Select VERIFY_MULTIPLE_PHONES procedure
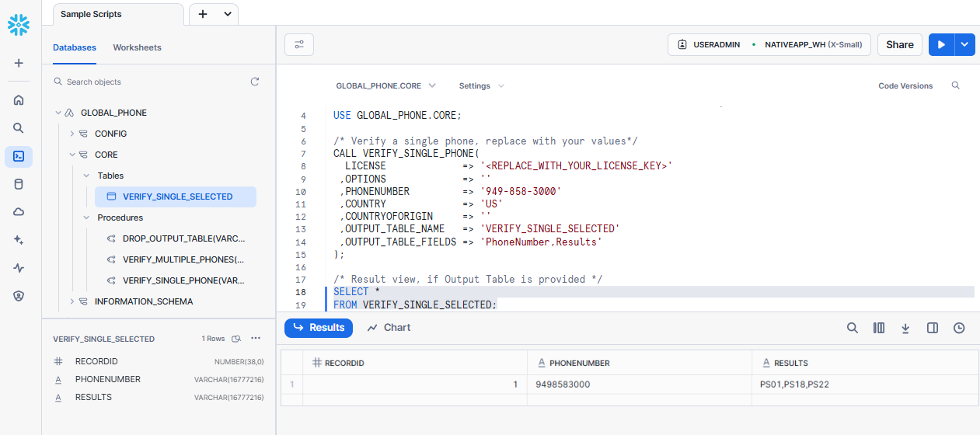Image resolution: width=980 pixels, height=435 pixels. pyautogui.click(x=176, y=259)
